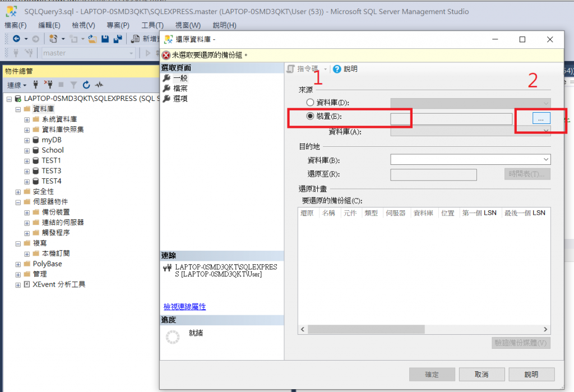Open the 檢視連線屬性 link

(184, 307)
